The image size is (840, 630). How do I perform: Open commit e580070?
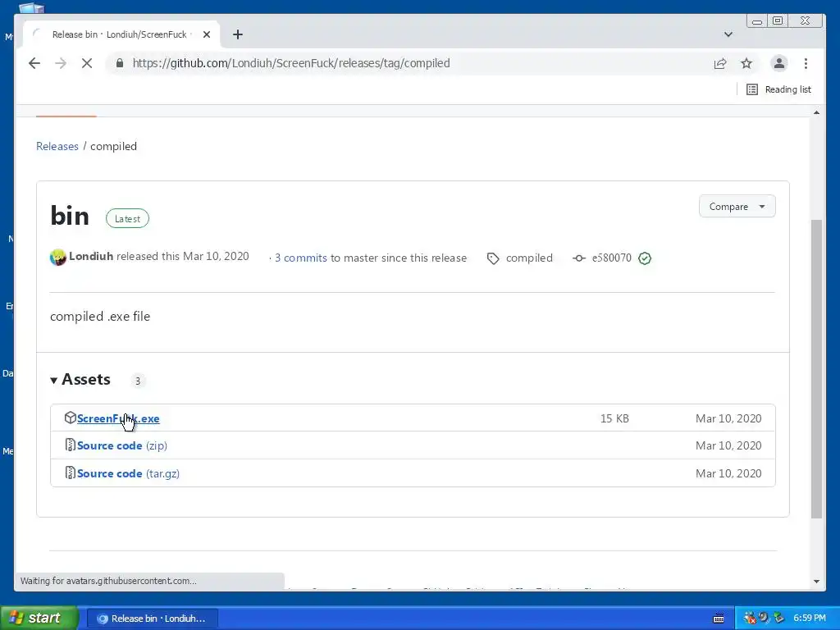(612, 258)
